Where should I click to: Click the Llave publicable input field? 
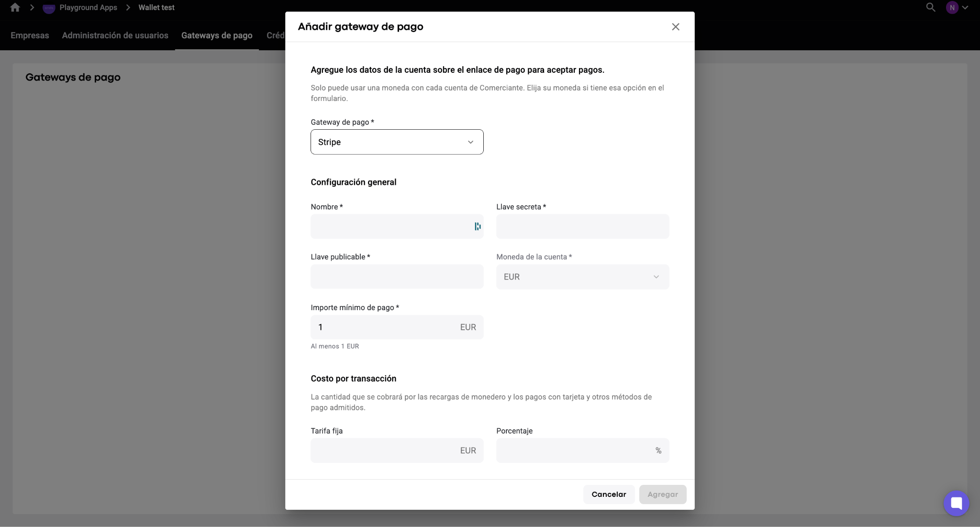pyautogui.click(x=397, y=277)
